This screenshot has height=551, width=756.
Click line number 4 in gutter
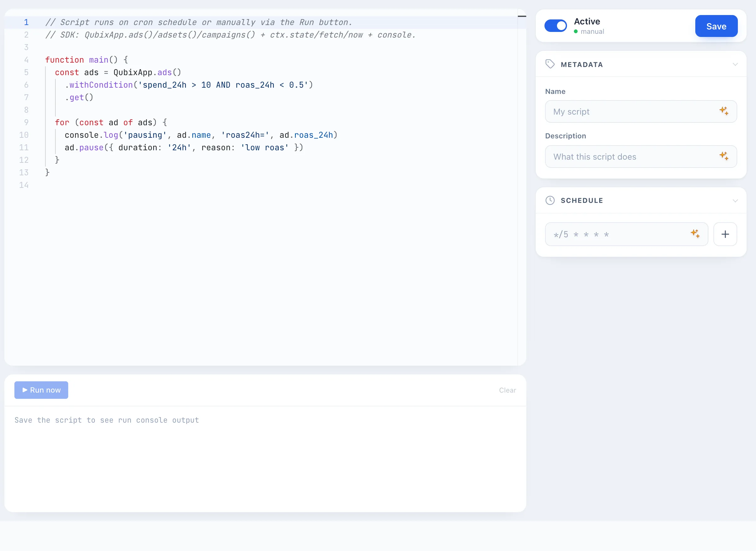pos(26,60)
